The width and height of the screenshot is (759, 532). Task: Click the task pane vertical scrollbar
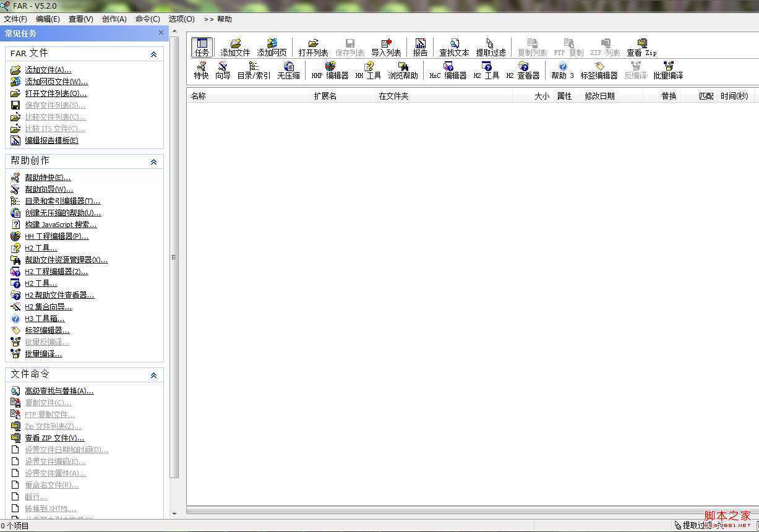(174, 257)
